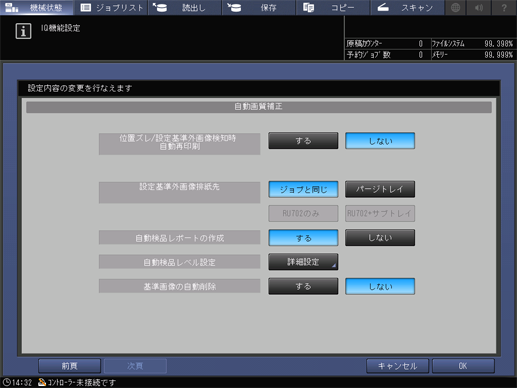Click the メモリー percentage readout
This screenshot has width=517, height=388.
[498, 55]
